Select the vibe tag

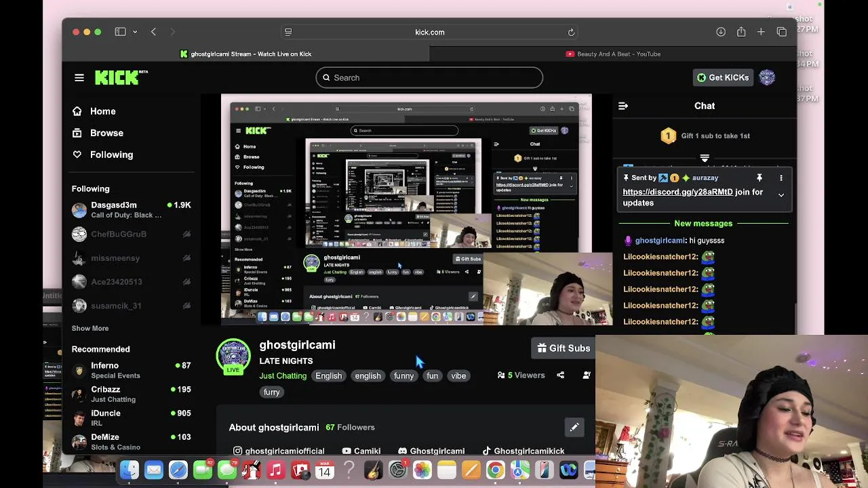point(458,375)
